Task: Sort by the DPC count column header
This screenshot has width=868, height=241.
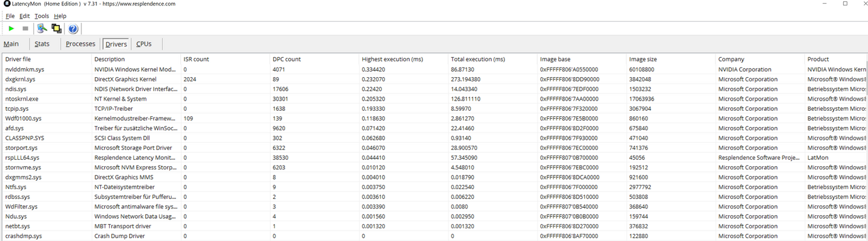Action: click(x=315, y=59)
